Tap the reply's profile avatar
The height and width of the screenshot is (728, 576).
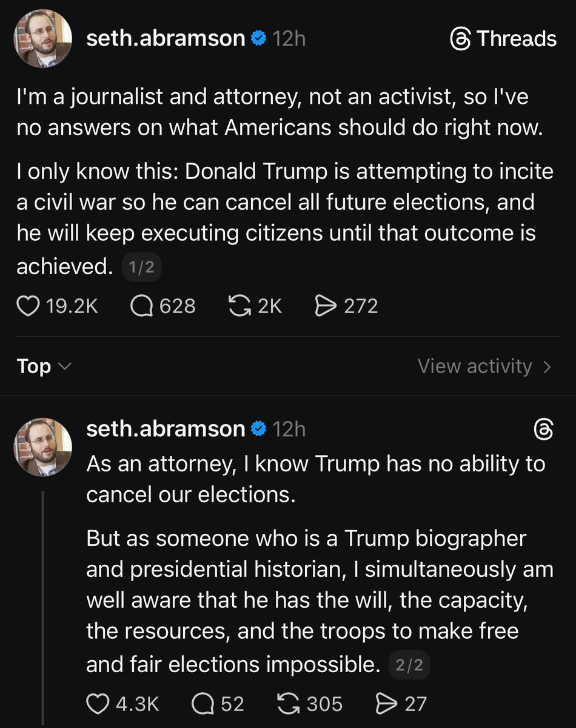tap(43, 447)
